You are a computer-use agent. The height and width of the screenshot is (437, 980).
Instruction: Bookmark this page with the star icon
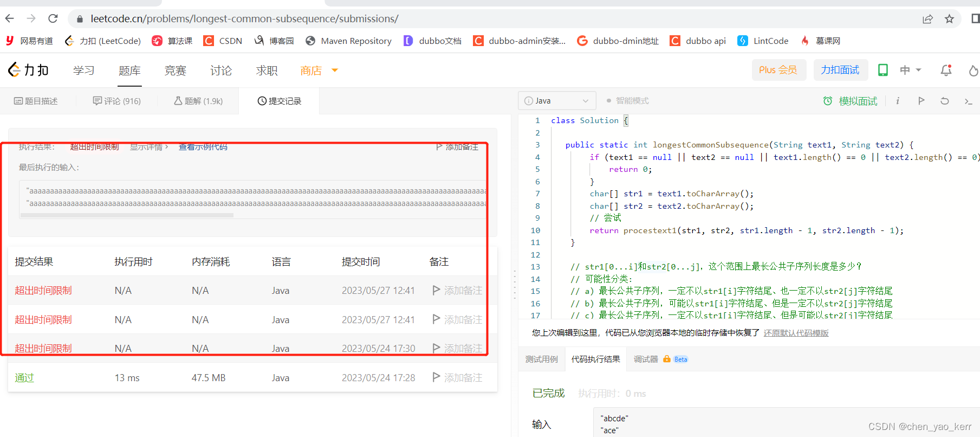pos(949,19)
